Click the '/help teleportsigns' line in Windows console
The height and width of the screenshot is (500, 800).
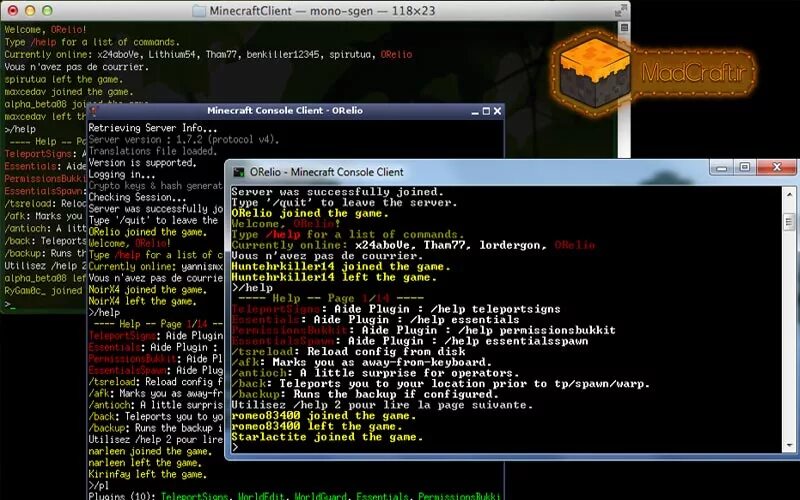click(396, 309)
